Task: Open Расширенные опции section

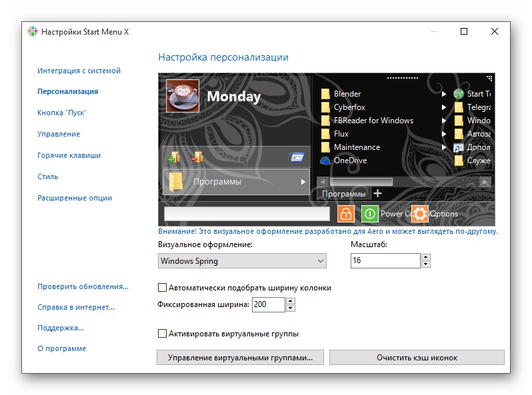Action: pos(75,198)
